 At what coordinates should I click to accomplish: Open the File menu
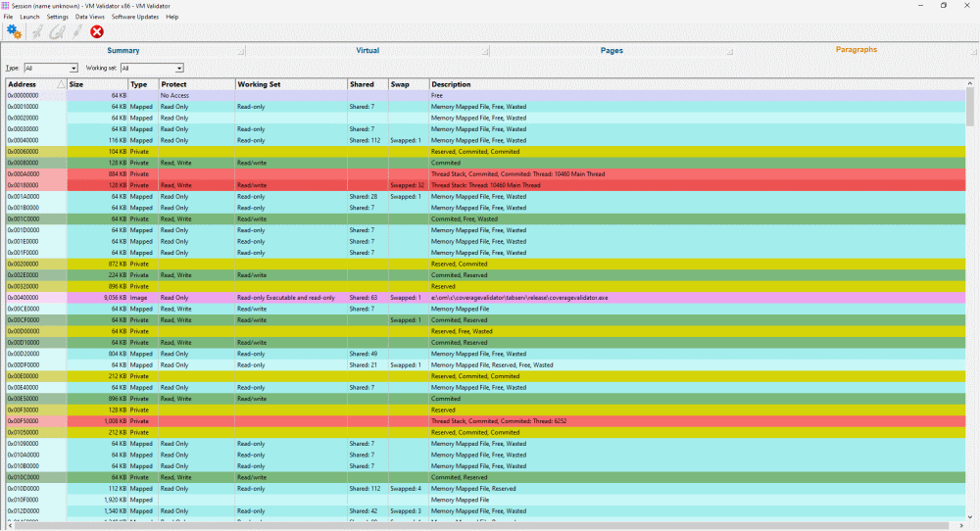(x=8, y=17)
